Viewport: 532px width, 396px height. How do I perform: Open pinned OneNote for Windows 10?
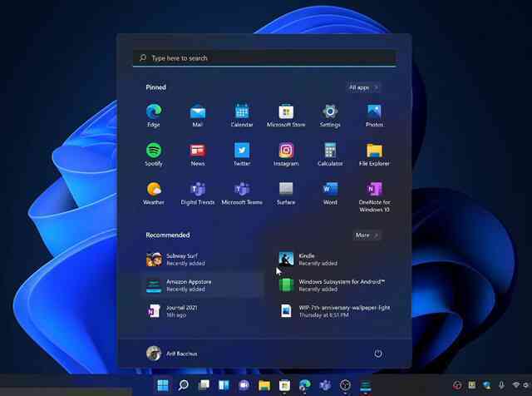tap(374, 197)
